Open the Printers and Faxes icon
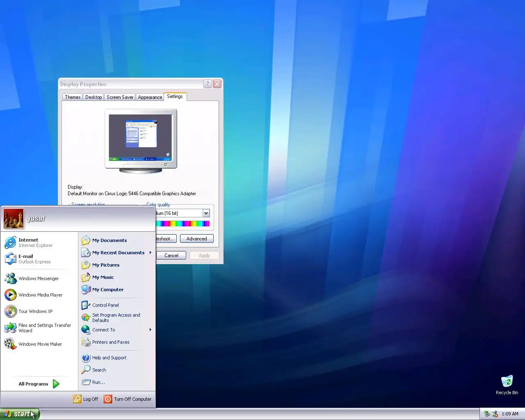This screenshot has width=525, height=420. [x=86, y=342]
